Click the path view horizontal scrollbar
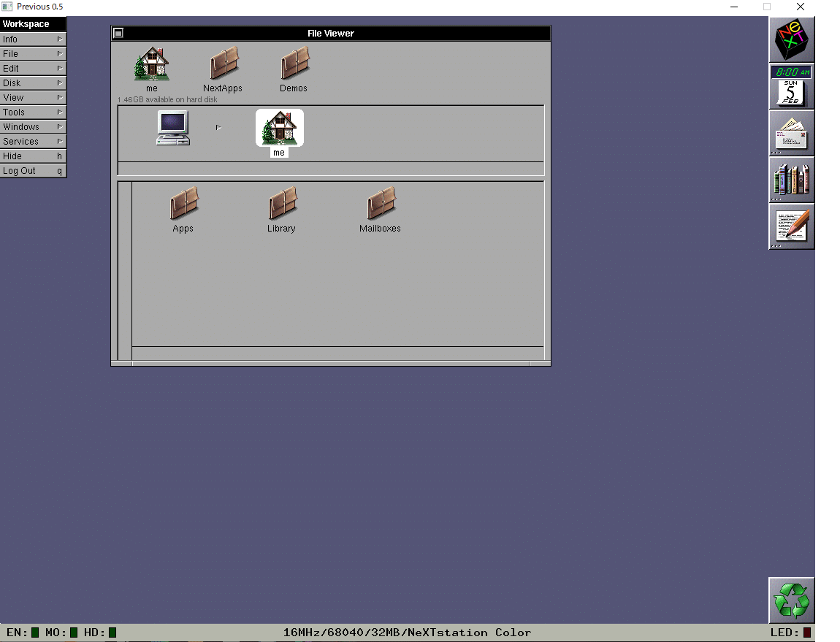This screenshot has height=642, width=840. click(331, 168)
